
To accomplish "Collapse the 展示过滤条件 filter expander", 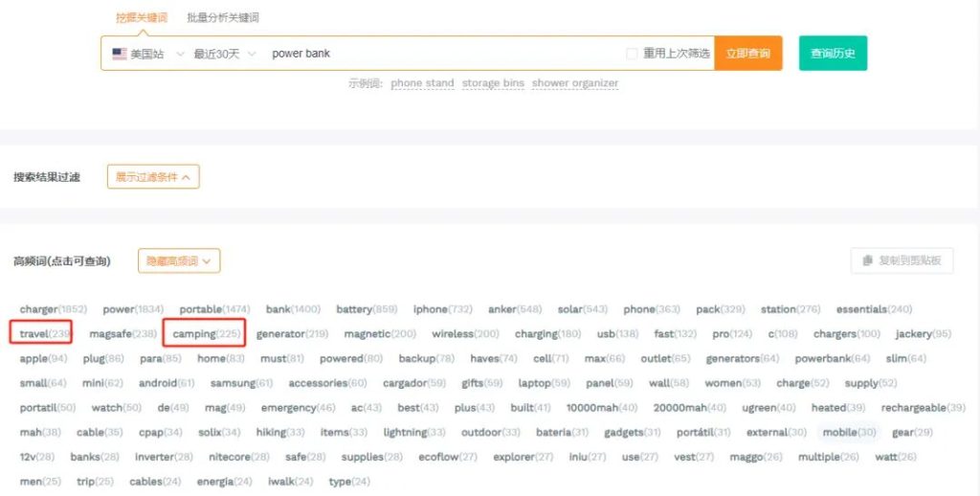I will [153, 176].
